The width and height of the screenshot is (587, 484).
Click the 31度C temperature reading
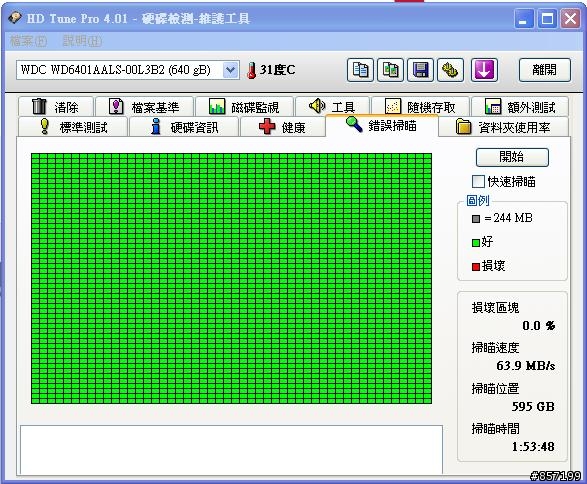277,70
